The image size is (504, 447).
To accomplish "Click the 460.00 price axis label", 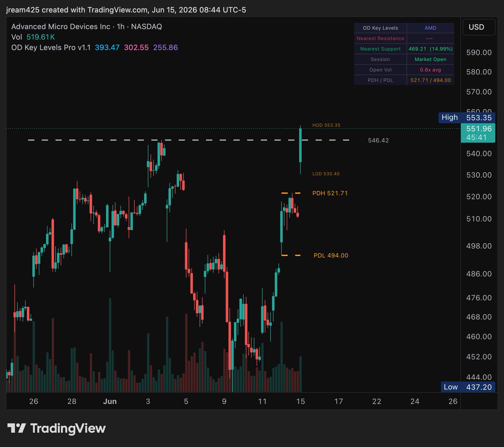I will [x=479, y=337].
